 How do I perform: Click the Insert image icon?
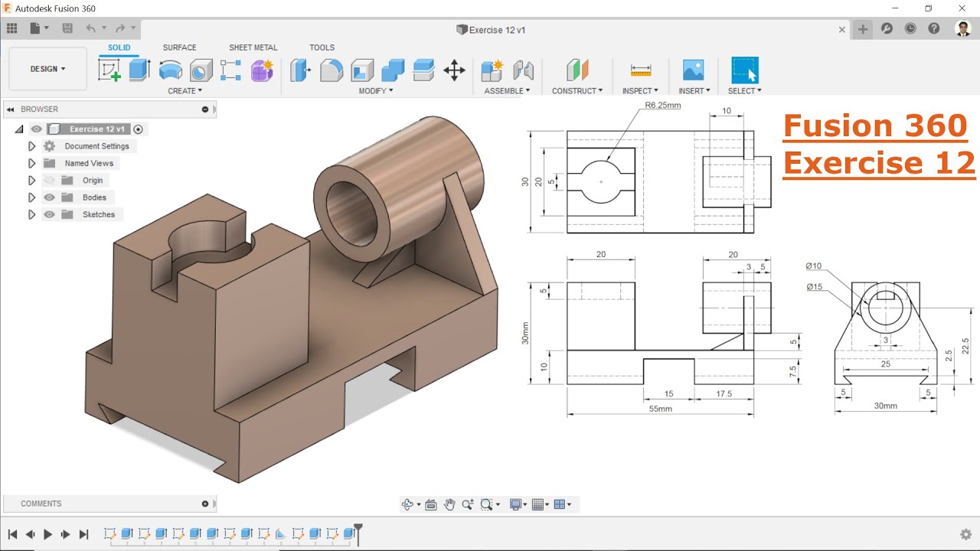click(693, 70)
